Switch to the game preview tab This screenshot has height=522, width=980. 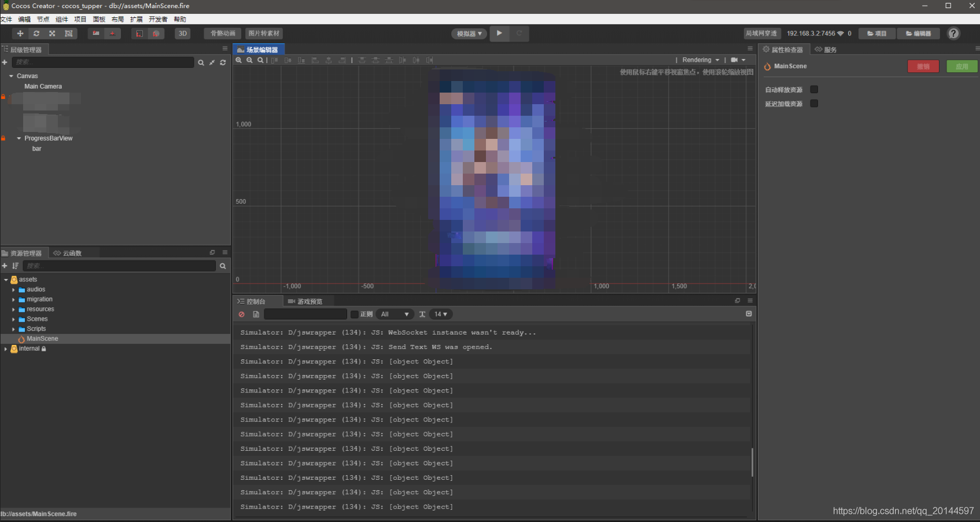[305, 302]
